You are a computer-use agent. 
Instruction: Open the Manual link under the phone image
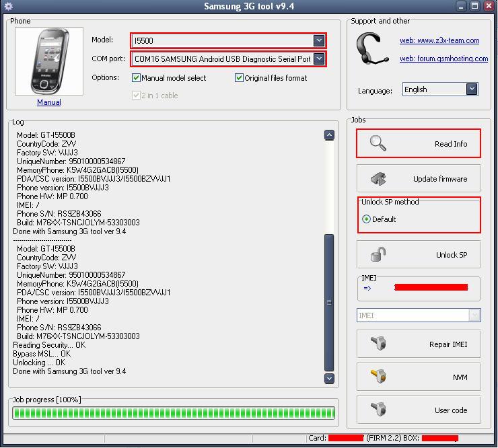coord(49,102)
